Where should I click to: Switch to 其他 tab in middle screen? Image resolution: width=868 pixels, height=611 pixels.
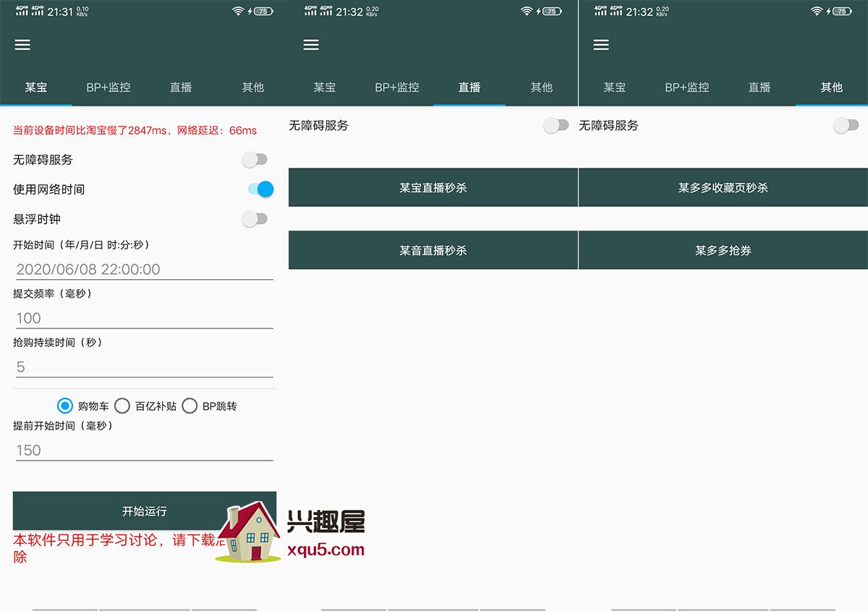point(542,87)
